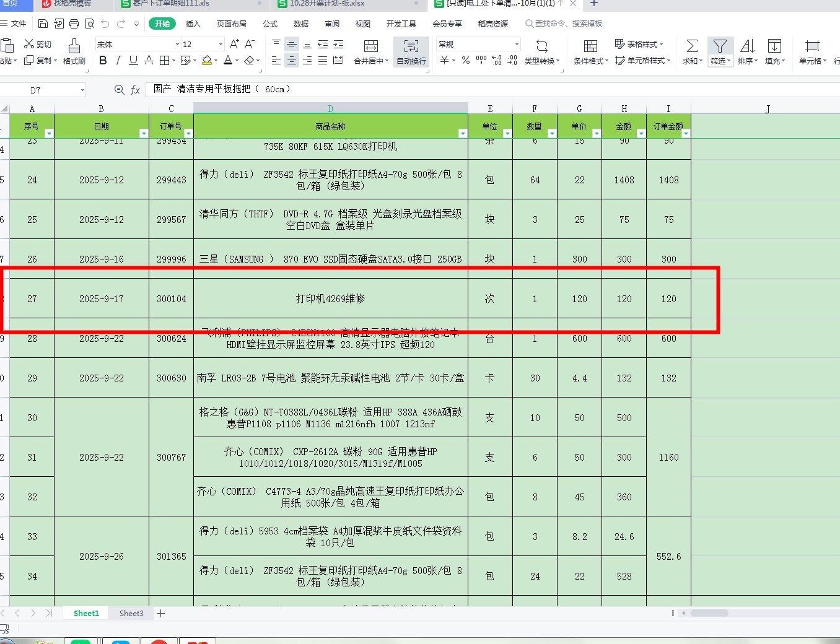Viewport: 840px width, 644px height.
Task: Click the Conditional Formatting (条件格式) icon
Action: pyautogui.click(x=590, y=46)
